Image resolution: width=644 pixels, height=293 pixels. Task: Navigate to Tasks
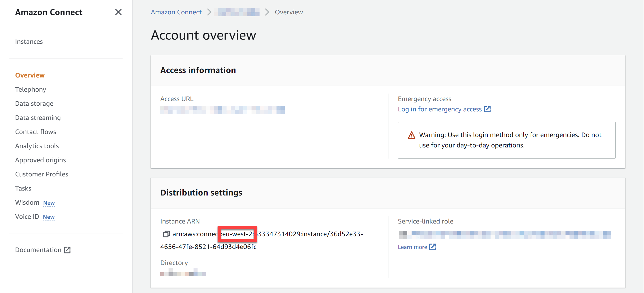[23, 188]
